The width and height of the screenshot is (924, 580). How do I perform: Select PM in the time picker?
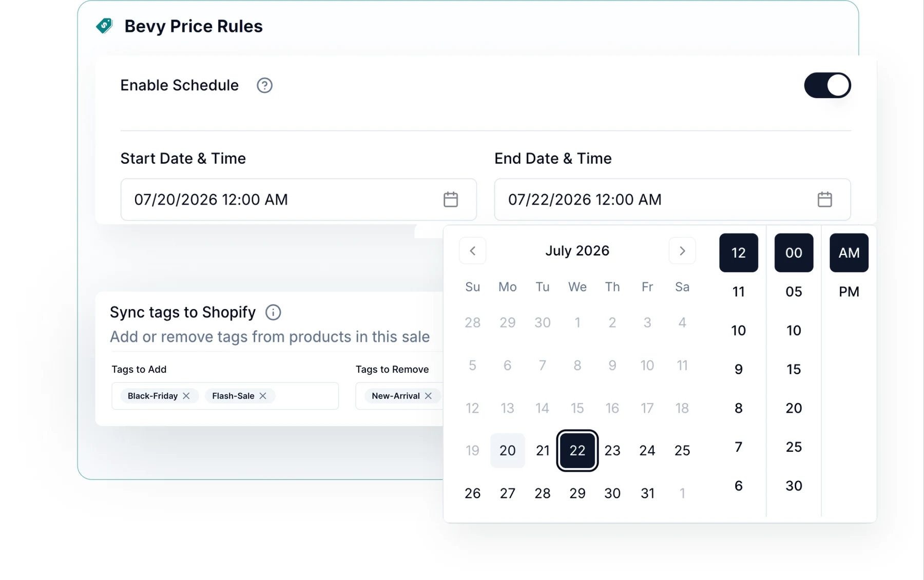point(849,292)
